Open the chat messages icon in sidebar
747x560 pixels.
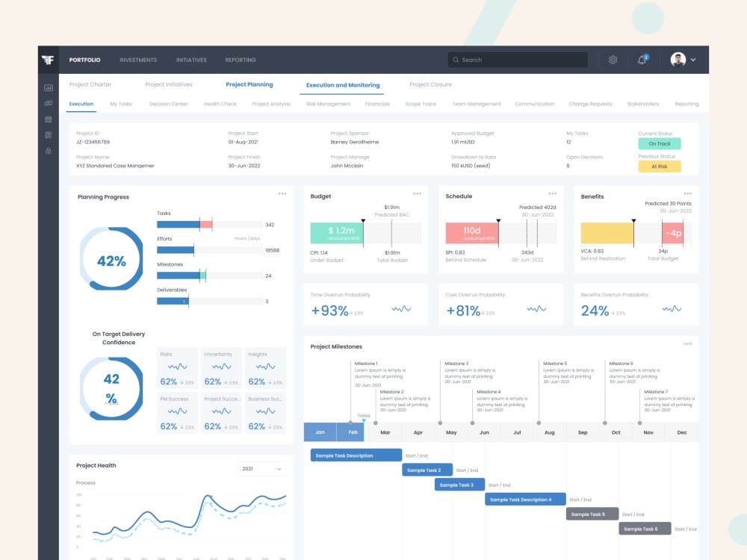pos(48,103)
